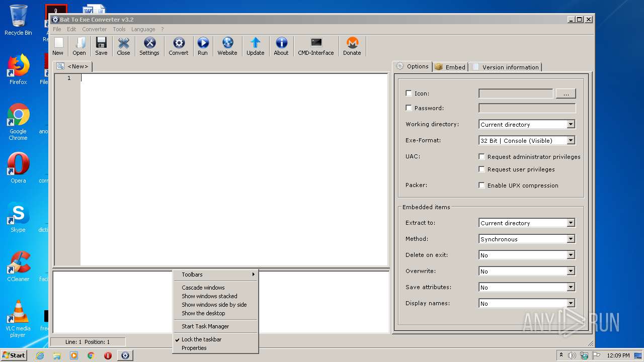Select the CCleaner desktop icon
Viewport: 644px width, 362px height.
pyautogui.click(x=18, y=267)
